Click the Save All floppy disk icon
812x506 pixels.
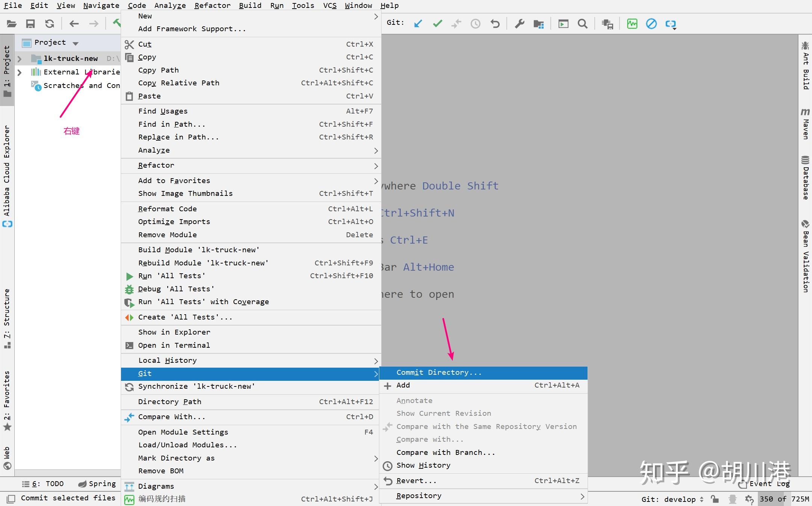coord(30,24)
